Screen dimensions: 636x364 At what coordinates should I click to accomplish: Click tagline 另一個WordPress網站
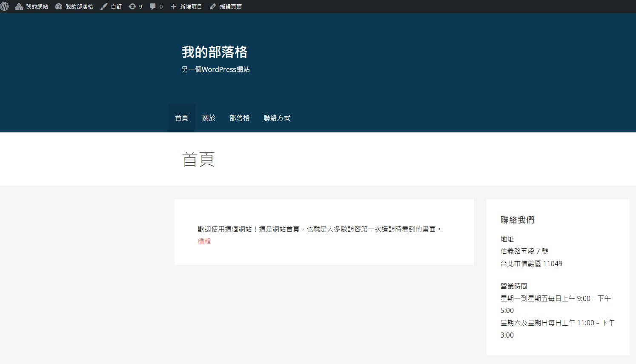tap(215, 69)
